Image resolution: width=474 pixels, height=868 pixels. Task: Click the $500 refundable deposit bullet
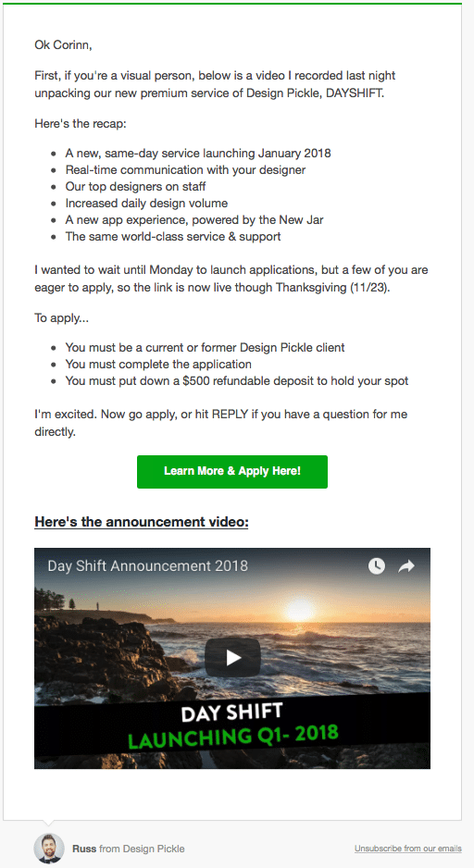[236, 381]
